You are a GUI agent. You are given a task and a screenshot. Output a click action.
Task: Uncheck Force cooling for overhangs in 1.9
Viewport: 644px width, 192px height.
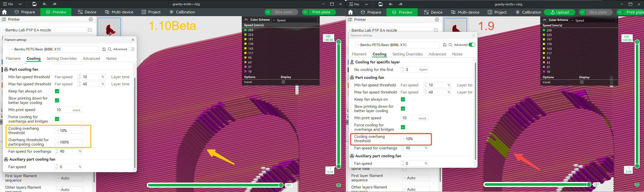point(403,127)
